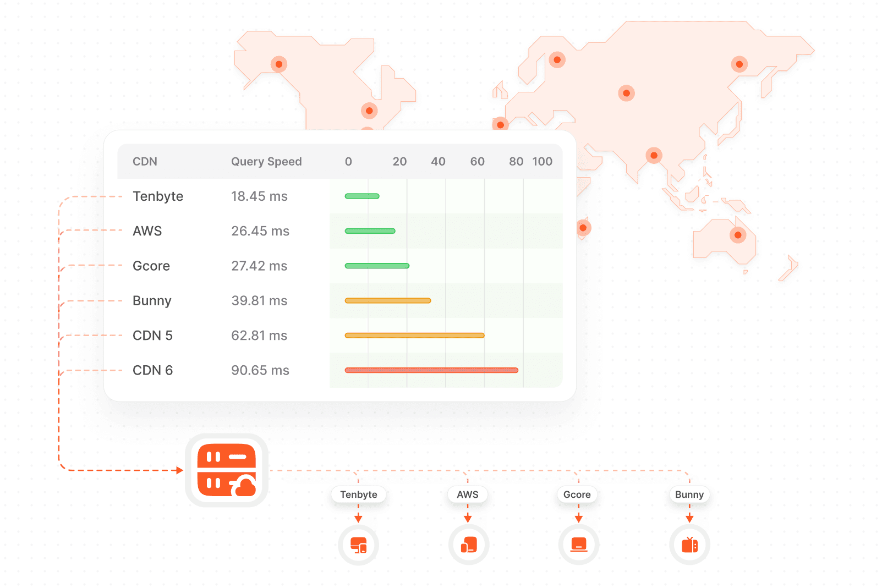Image resolution: width=882 pixels, height=588 pixels.
Task: Click the far-east Russia location dot
Action: tap(739, 64)
